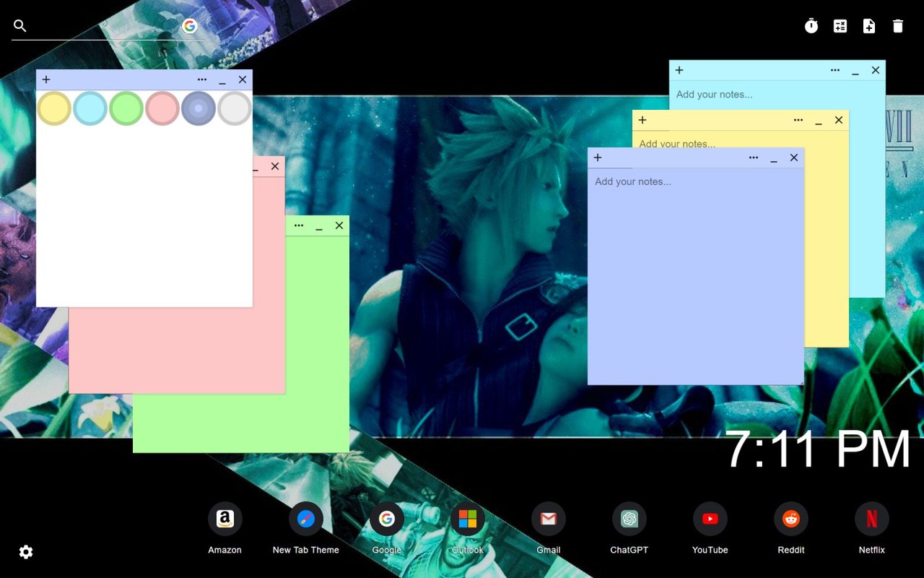Pick the green color swatch
Screen dimensions: 924x578
pyautogui.click(x=126, y=108)
